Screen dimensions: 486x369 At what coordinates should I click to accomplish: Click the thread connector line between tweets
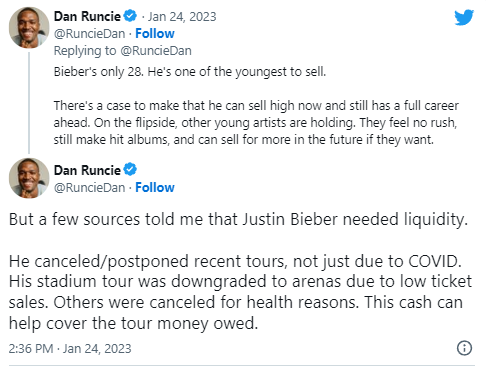click(29, 103)
